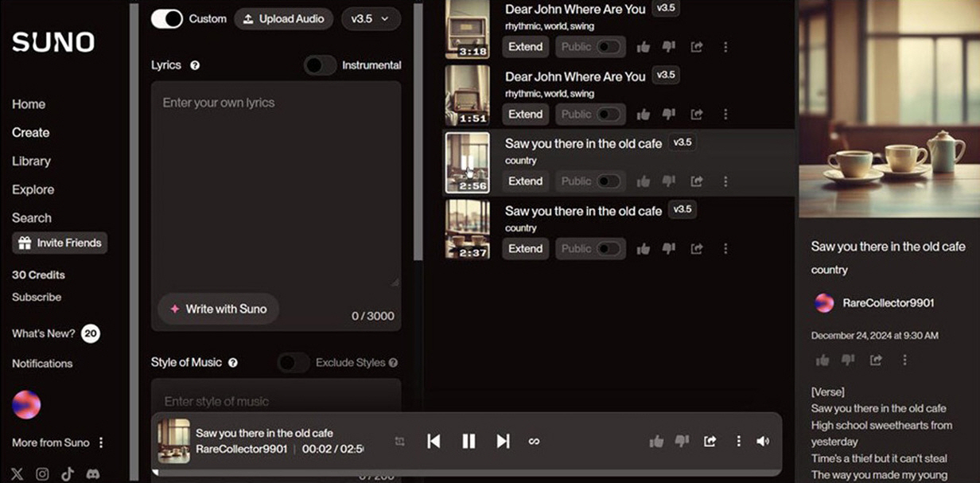Mute the volume speaker icon
The height and width of the screenshot is (483, 980).
763,441
